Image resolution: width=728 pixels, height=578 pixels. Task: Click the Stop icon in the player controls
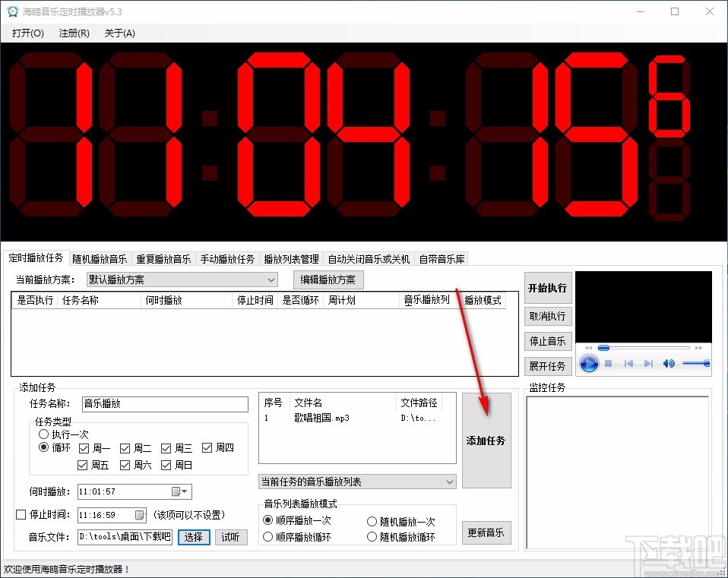click(x=609, y=363)
